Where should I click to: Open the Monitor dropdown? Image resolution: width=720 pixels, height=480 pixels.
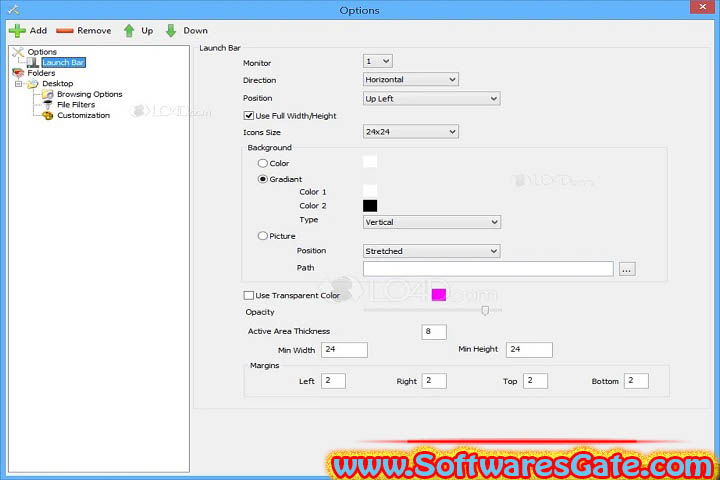point(377,61)
